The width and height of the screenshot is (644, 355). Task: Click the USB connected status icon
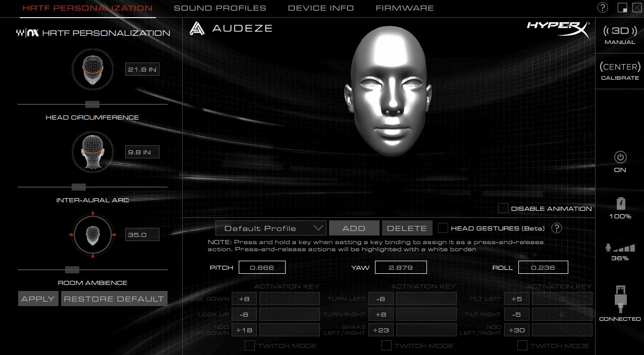[620, 300]
